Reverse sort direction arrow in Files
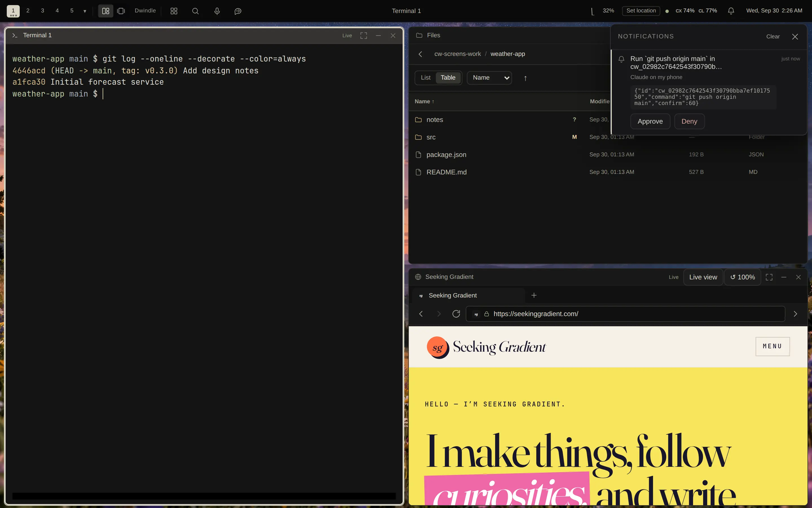Viewport: 812px width, 508px height. tap(525, 78)
